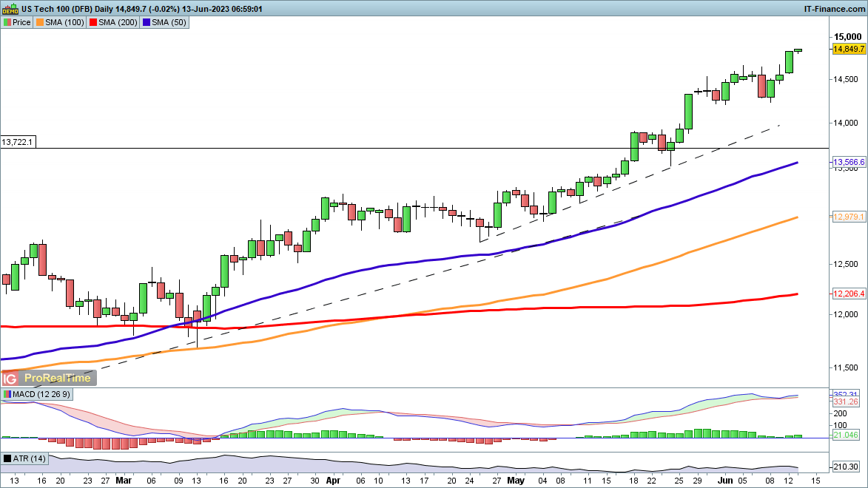The image size is (868, 488).
Task: Click the 14,500 price axis label
Action: pyautogui.click(x=846, y=79)
